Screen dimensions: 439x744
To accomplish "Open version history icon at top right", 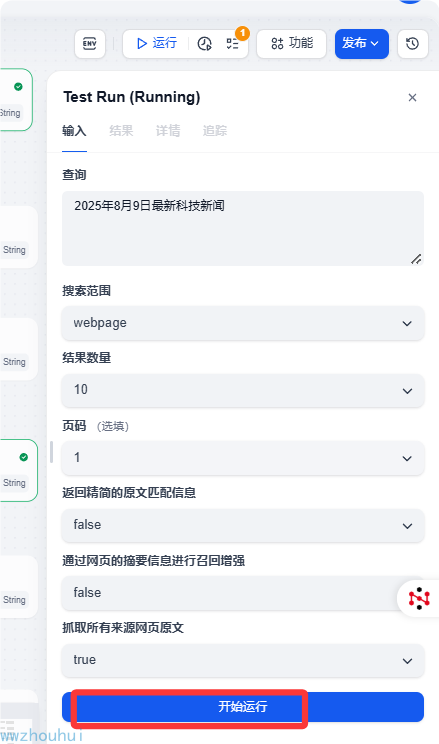I will tap(412, 44).
